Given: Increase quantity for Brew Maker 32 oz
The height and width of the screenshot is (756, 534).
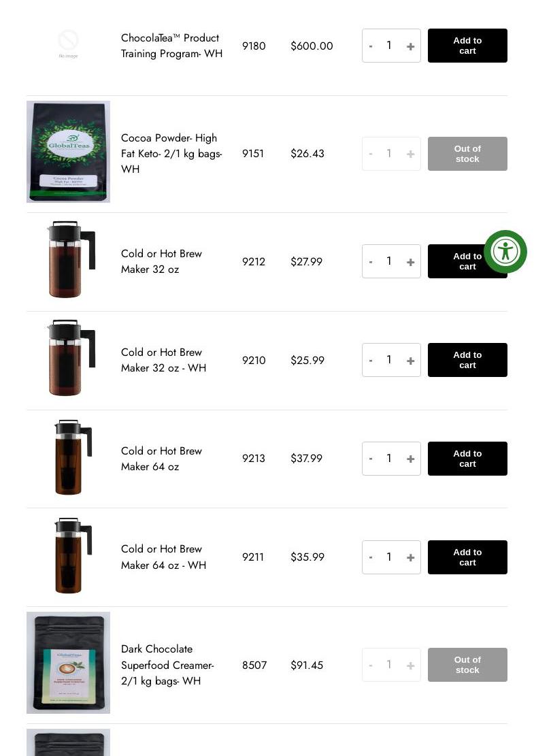Looking at the screenshot, I should pos(410,262).
